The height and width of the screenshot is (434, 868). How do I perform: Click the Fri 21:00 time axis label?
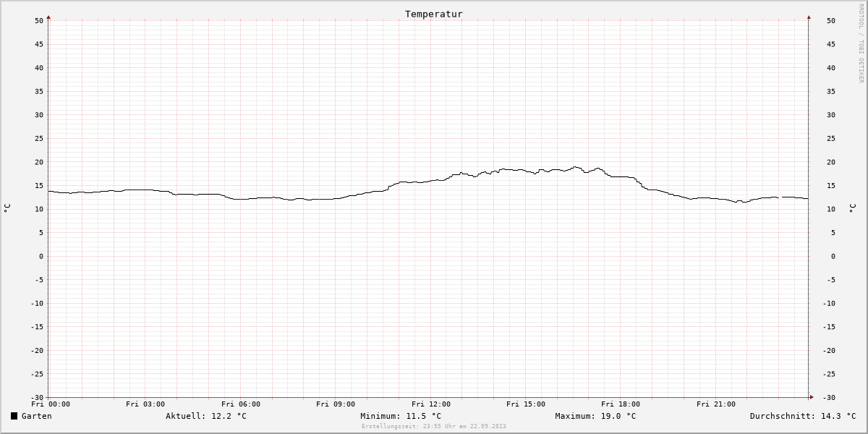(716, 404)
